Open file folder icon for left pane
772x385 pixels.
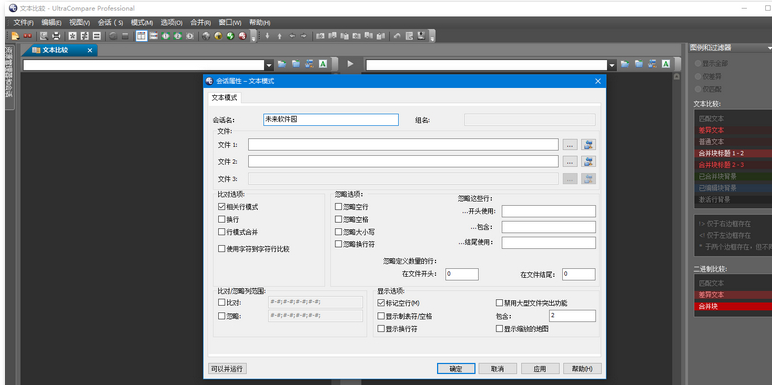(x=282, y=64)
